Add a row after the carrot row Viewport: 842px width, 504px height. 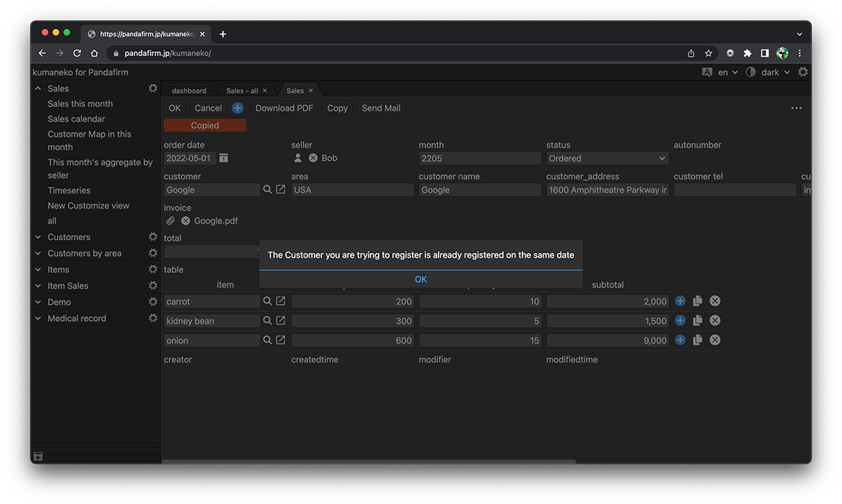pyautogui.click(x=680, y=301)
